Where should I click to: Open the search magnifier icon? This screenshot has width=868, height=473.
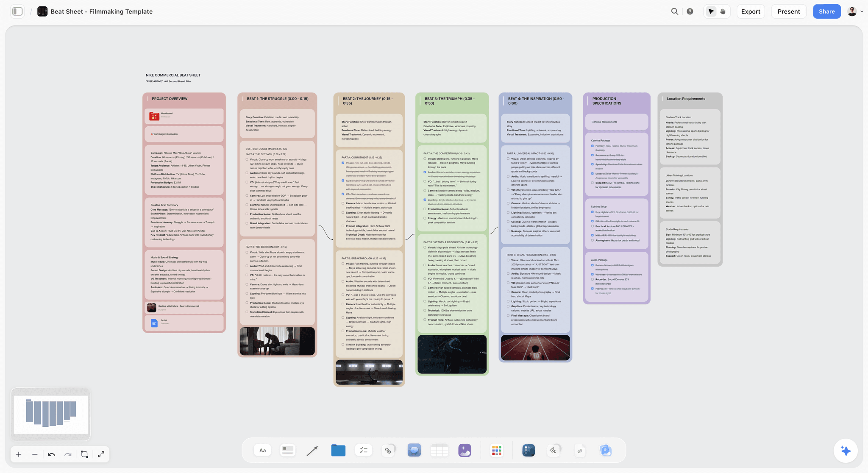pos(674,11)
